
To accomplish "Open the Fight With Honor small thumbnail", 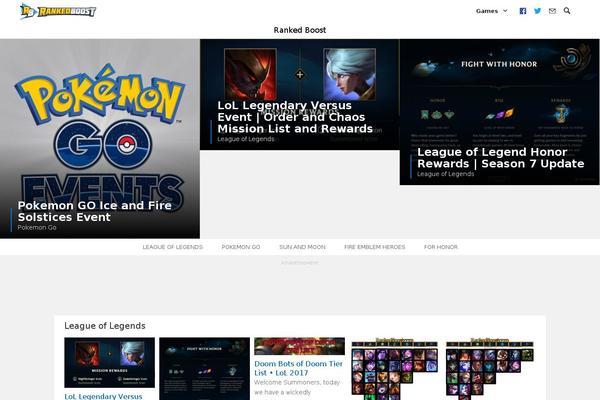I will coord(204,369).
